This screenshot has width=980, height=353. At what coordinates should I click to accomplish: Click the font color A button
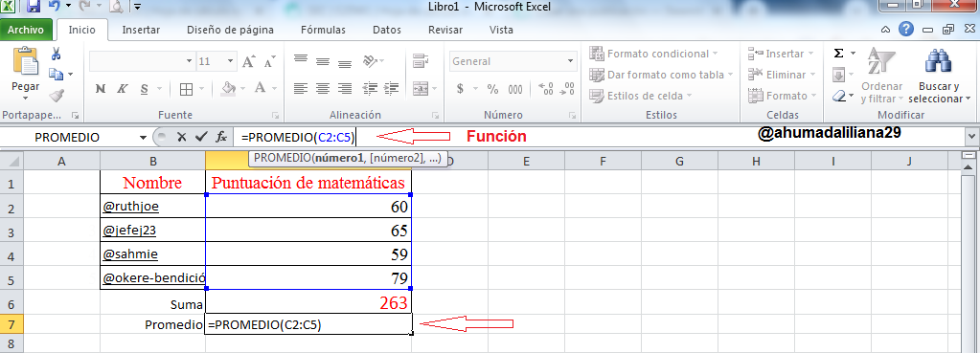pyautogui.click(x=260, y=89)
